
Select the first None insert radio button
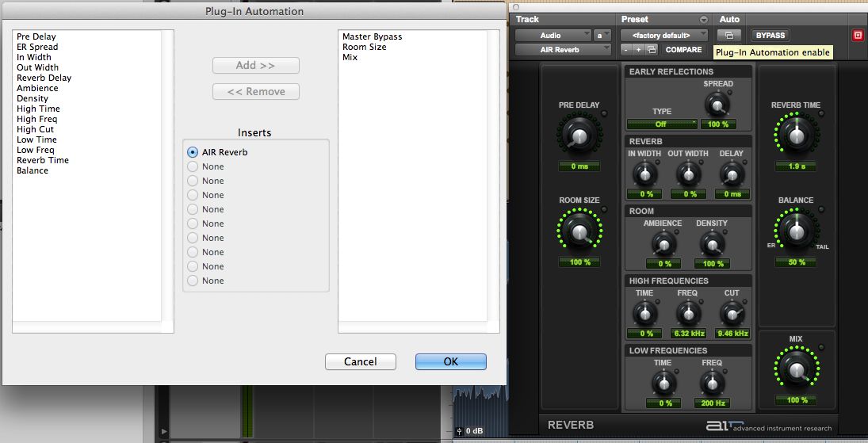point(192,166)
